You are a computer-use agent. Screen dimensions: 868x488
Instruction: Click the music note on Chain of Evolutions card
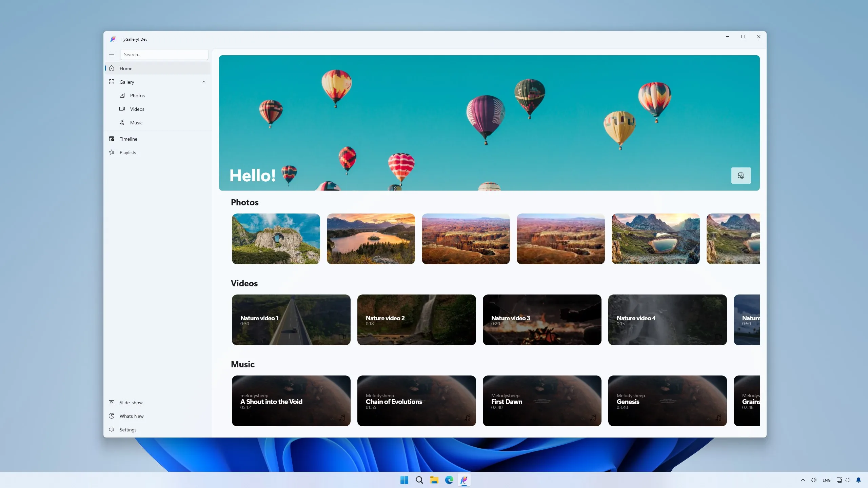click(x=468, y=418)
